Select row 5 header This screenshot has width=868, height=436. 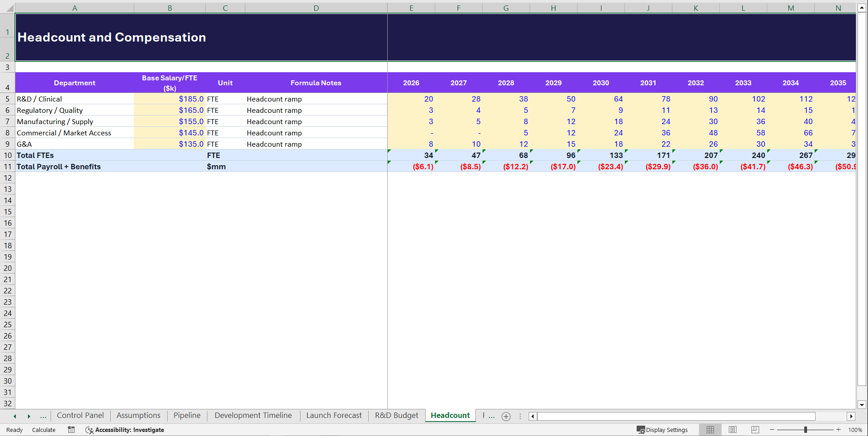point(8,99)
